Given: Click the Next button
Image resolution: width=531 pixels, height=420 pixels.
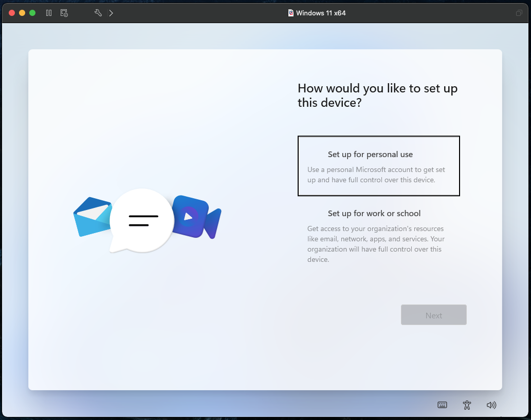Looking at the screenshot, I should [x=433, y=315].
